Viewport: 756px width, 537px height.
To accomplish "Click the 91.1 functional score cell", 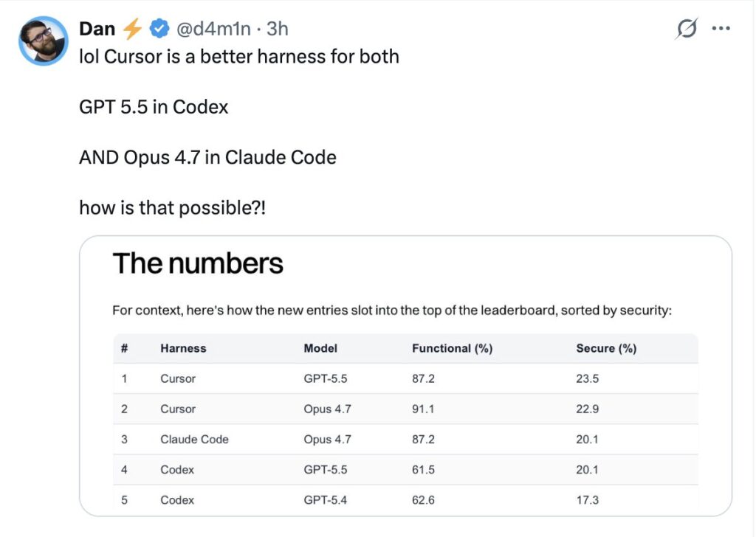I will pos(424,409).
